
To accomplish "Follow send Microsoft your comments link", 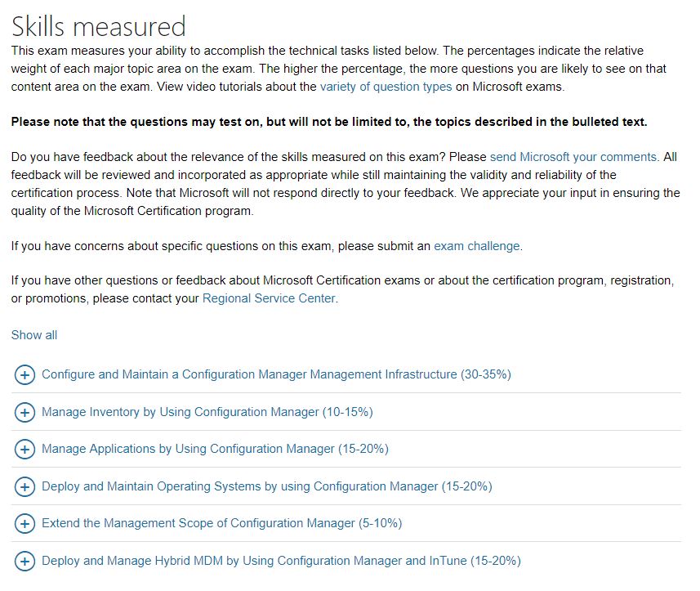I will point(573,157).
